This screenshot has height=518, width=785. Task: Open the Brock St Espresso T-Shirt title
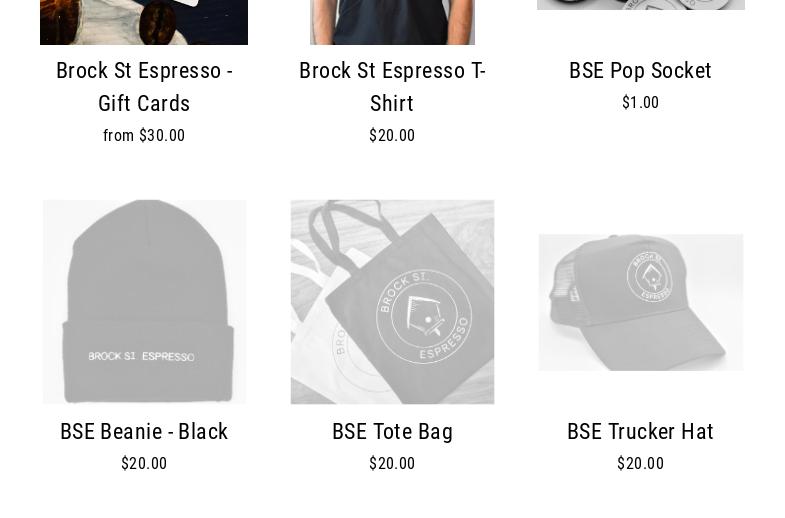(392, 87)
